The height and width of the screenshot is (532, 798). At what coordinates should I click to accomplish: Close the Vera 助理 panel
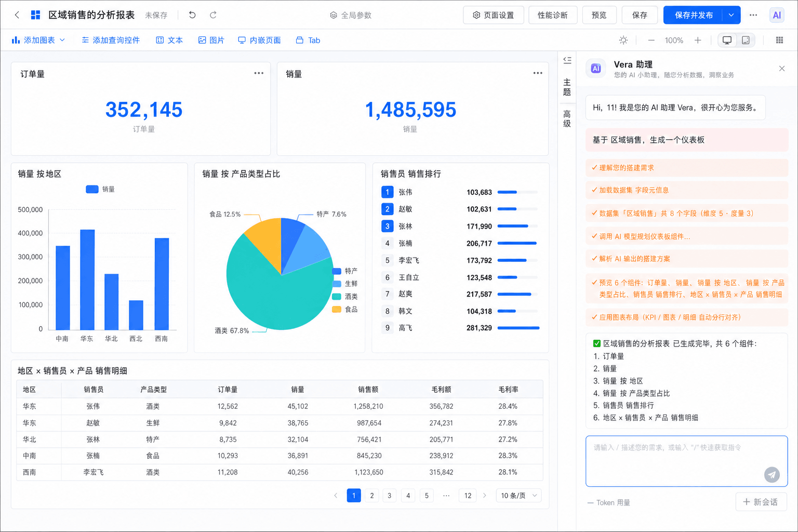point(782,69)
